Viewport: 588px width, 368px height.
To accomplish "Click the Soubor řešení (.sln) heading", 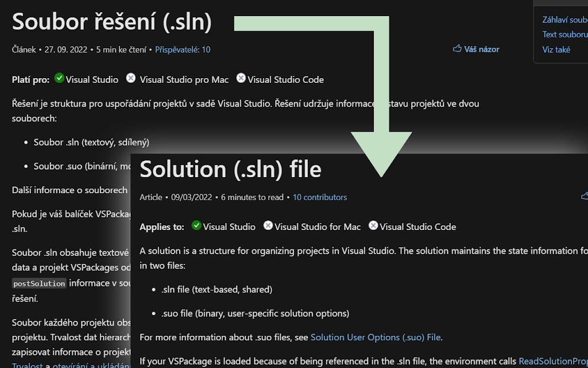I will 112,22.
